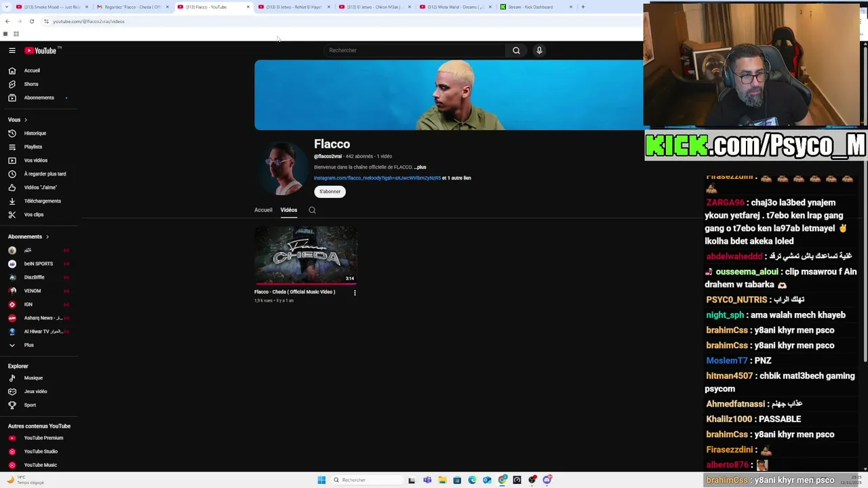Viewport: 868px width, 488px height.
Task: Reload the page in browser
Action: (x=31, y=21)
